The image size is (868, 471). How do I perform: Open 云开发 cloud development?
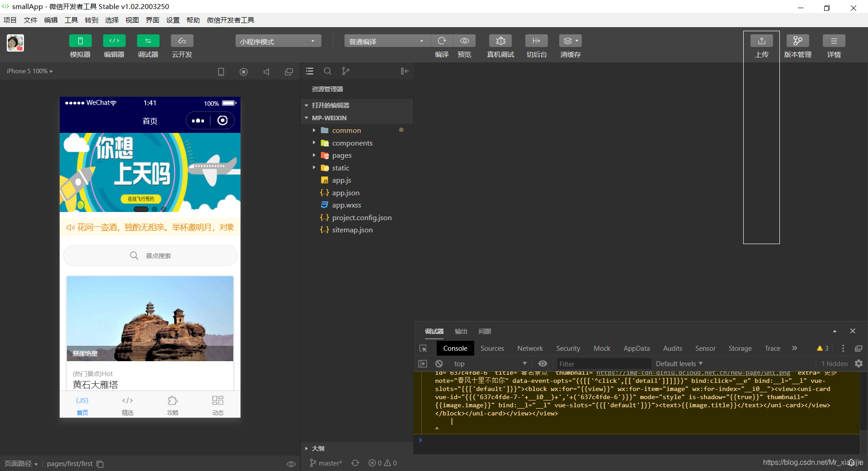point(182,41)
